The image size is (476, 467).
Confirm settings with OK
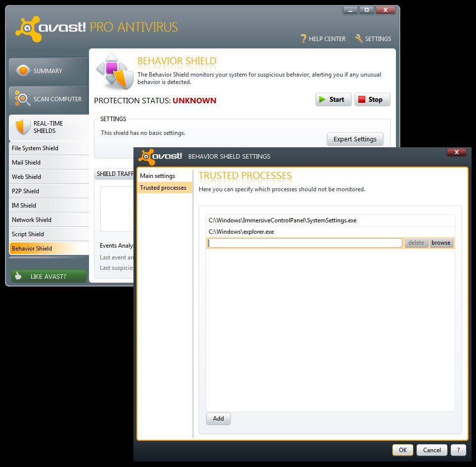(x=403, y=450)
